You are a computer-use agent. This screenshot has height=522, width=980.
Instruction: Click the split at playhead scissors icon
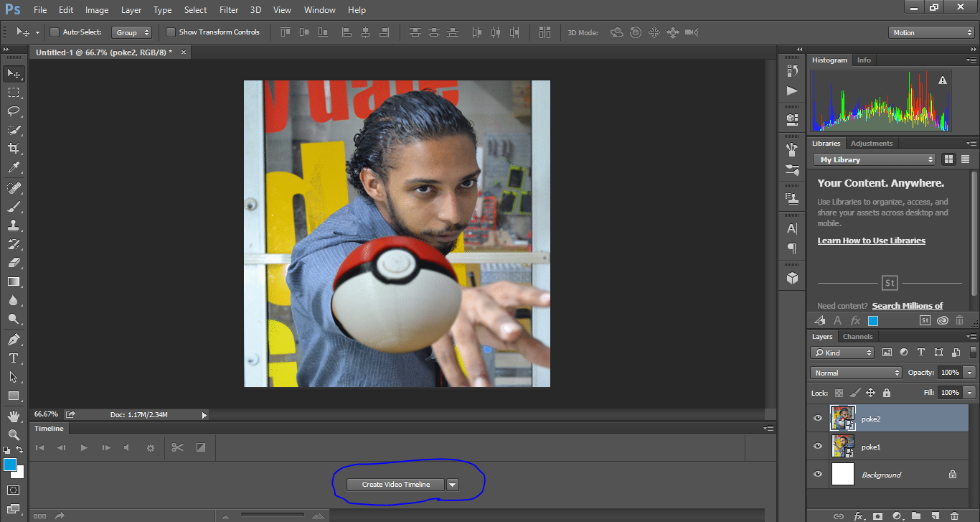pyautogui.click(x=177, y=447)
